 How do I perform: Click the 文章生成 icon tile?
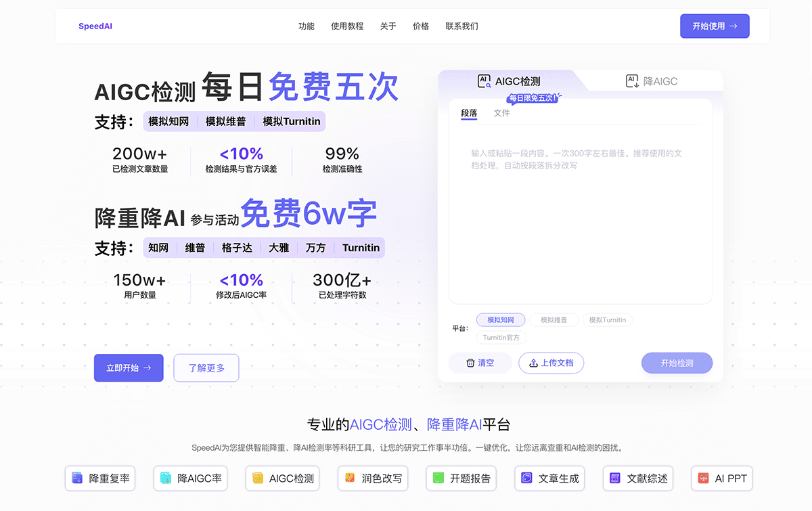(527, 479)
